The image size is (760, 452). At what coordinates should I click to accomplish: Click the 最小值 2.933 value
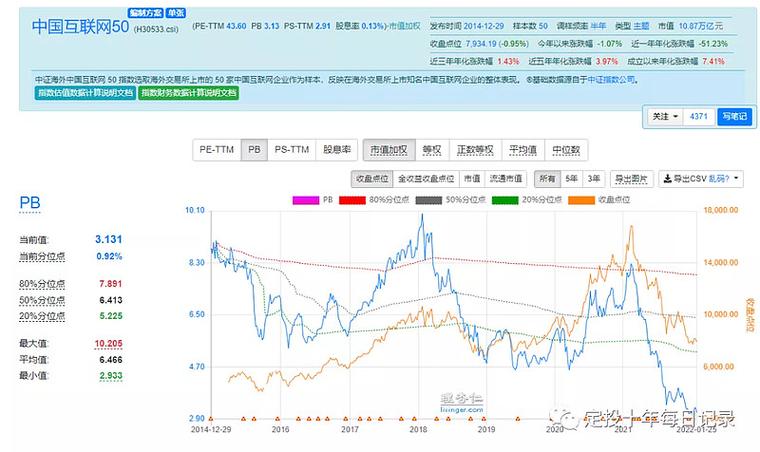pos(111,376)
